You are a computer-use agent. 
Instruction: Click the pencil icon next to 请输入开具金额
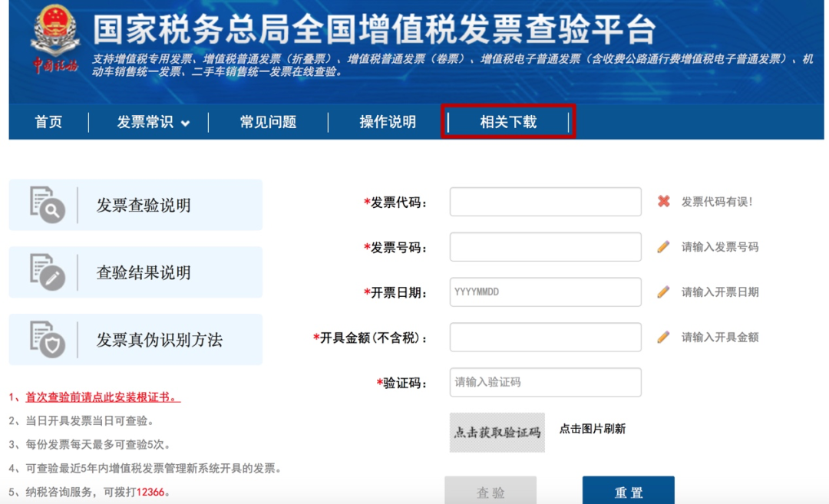pyautogui.click(x=663, y=337)
